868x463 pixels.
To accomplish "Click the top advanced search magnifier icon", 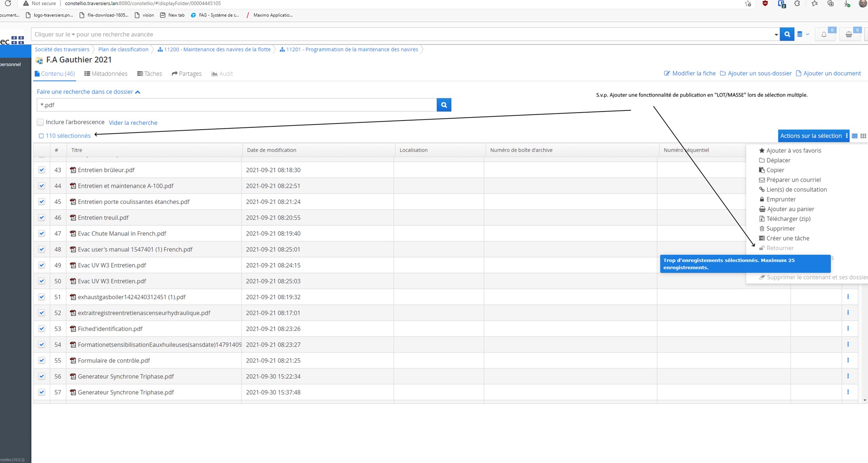I will 787,35.
